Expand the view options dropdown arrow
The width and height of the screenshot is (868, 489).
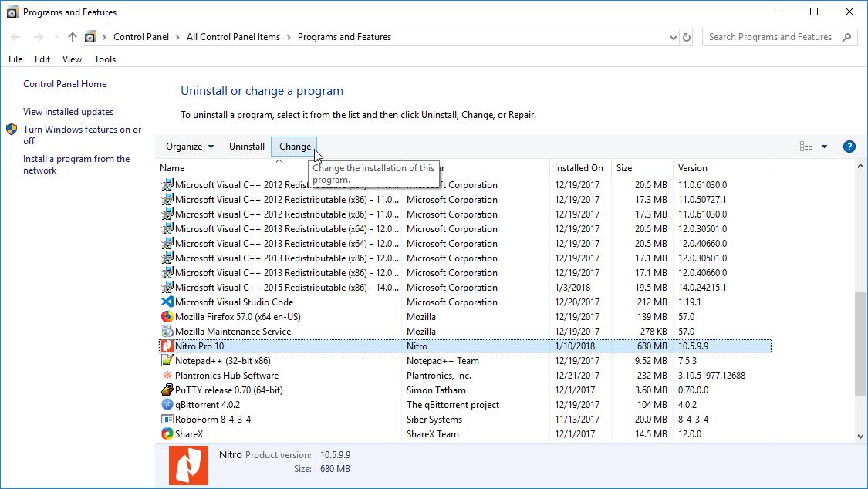[x=824, y=147]
